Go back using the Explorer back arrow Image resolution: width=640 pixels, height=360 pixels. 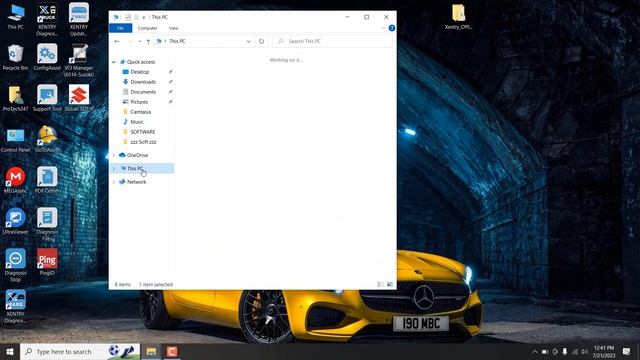tap(117, 41)
